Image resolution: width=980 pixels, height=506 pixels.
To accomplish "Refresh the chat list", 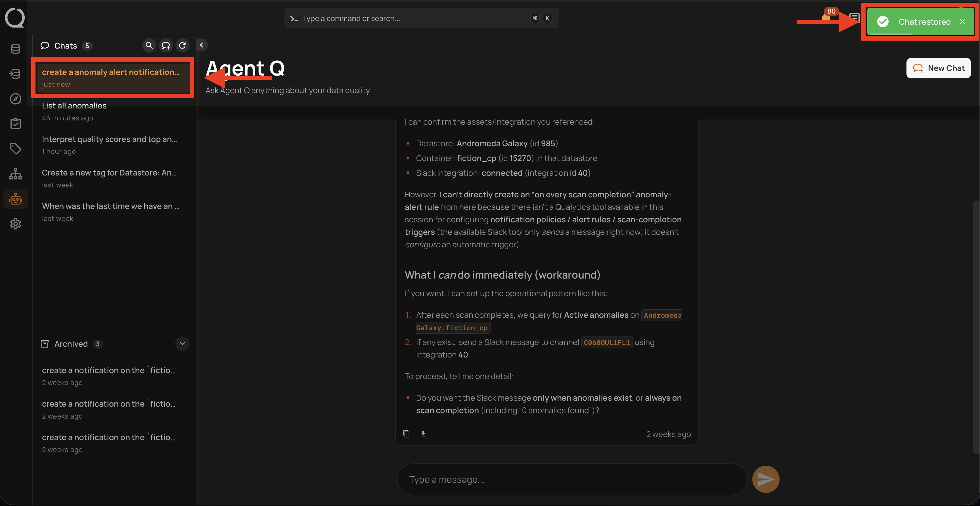I will pyautogui.click(x=183, y=45).
